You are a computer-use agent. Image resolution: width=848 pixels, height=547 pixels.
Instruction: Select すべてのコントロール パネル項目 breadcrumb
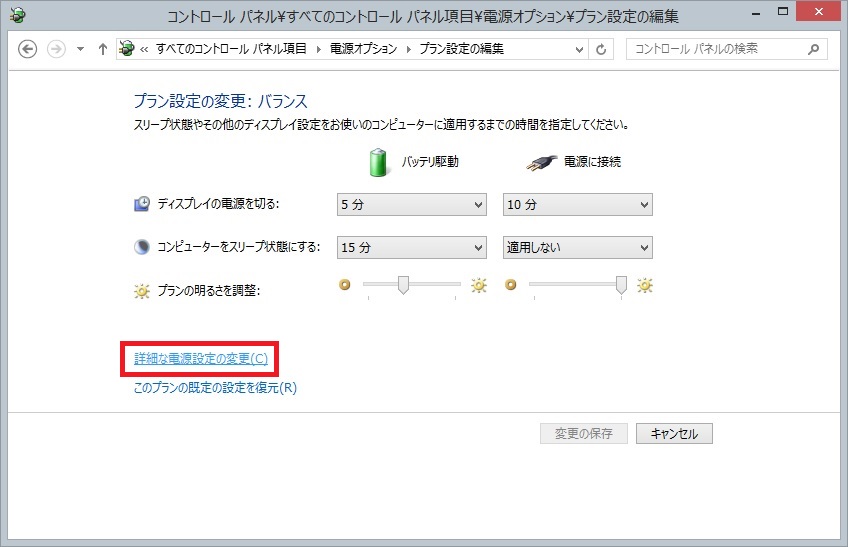coord(231,49)
